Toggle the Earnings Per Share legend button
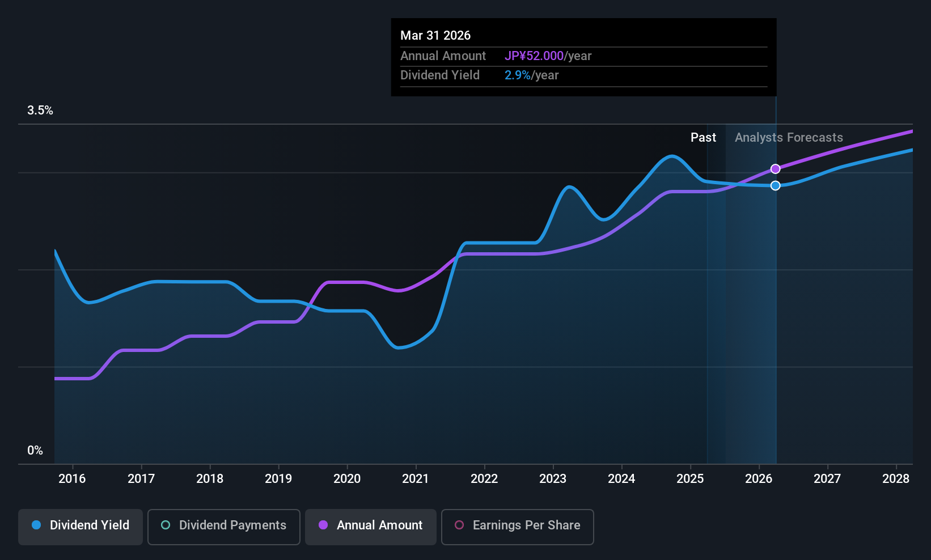Screen dimensions: 931x560 pos(518,527)
